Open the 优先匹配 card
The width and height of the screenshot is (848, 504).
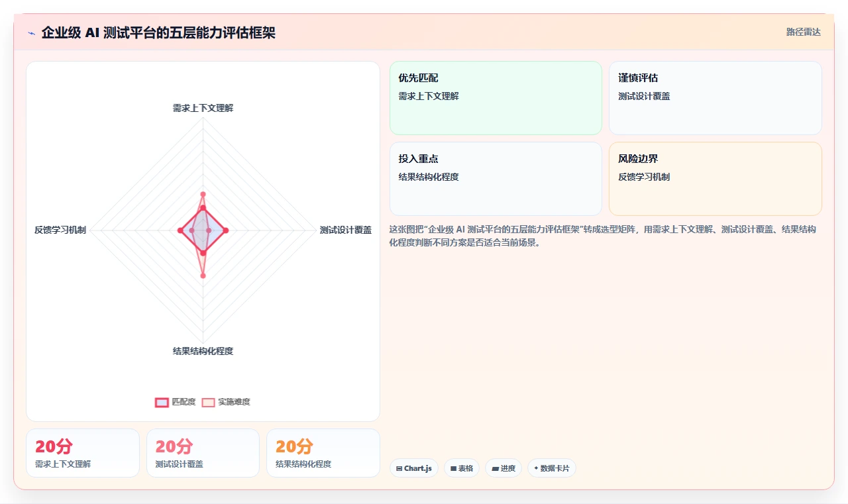tap(496, 98)
